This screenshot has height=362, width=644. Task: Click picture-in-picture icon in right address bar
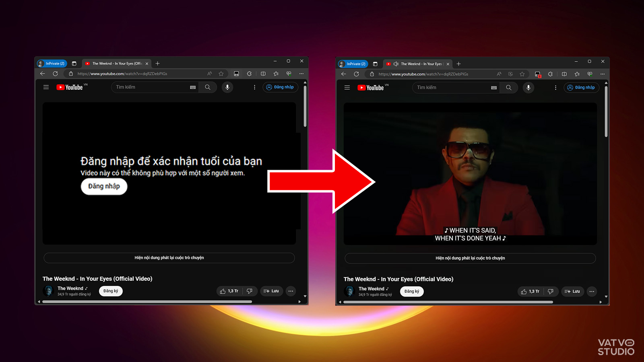coord(510,74)
